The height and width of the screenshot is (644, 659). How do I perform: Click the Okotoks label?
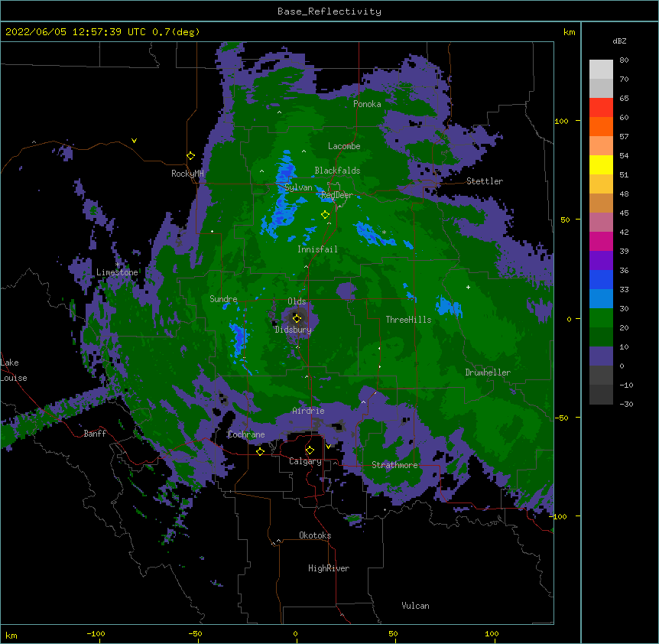coord(315,535)
